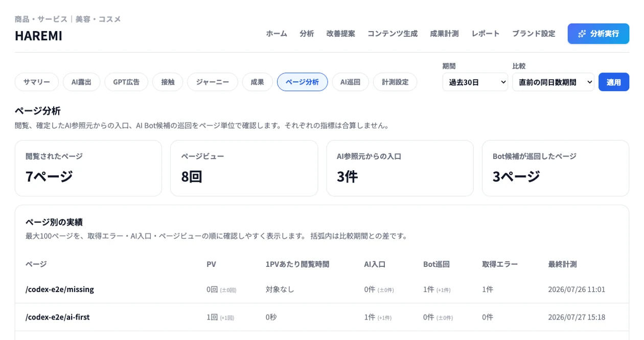Click the ページ column header
Image resolution: width=644 pixels, height=340 pixels.
pyautogui.click(x=36, y=264)
